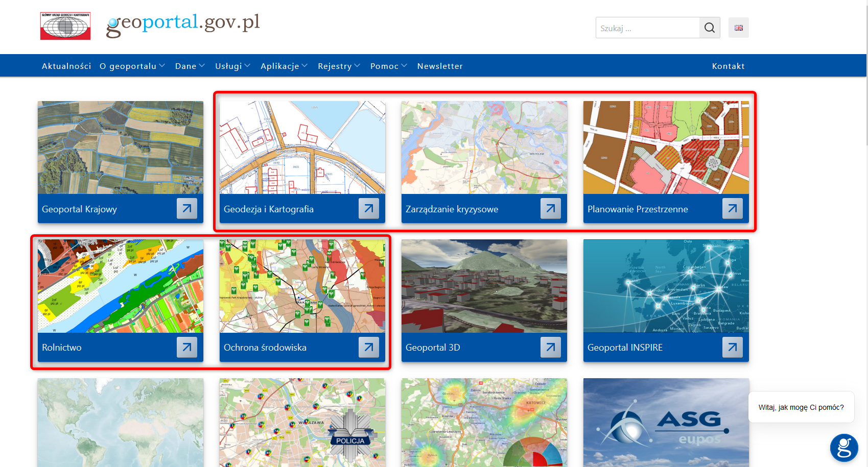This screenshot has height=467, width=868.
Task: Click the Kontakt link
Action: pyautogui.click(x=728, y=66)
